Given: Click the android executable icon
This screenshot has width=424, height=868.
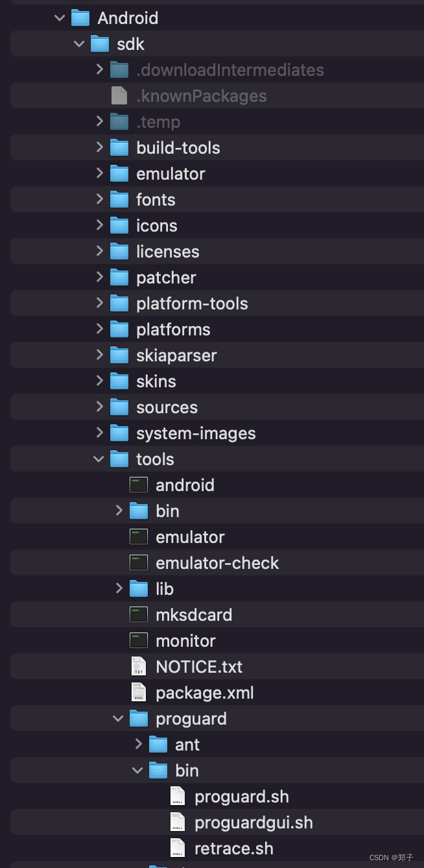Looking at the screenshot, I should (x=138, y=485).
